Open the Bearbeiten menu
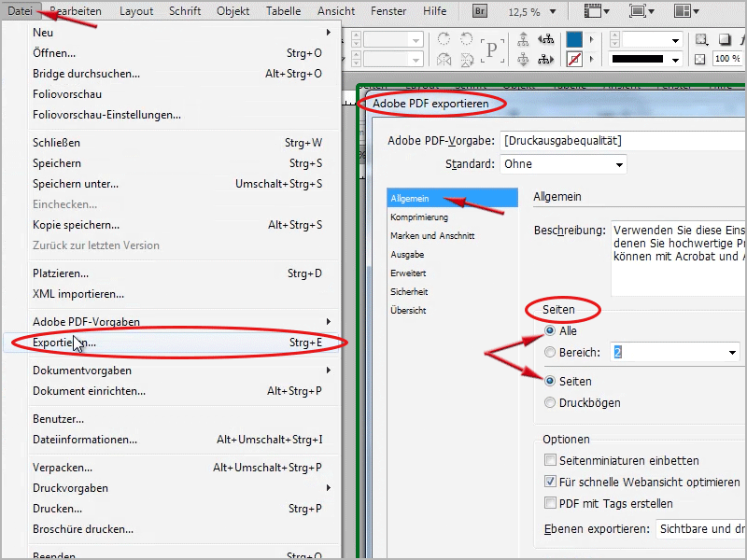 [x=76, y=11]
